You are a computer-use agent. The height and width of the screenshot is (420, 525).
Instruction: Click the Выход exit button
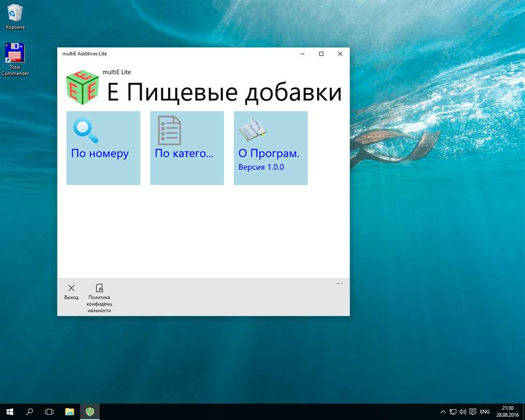point(71,292)
